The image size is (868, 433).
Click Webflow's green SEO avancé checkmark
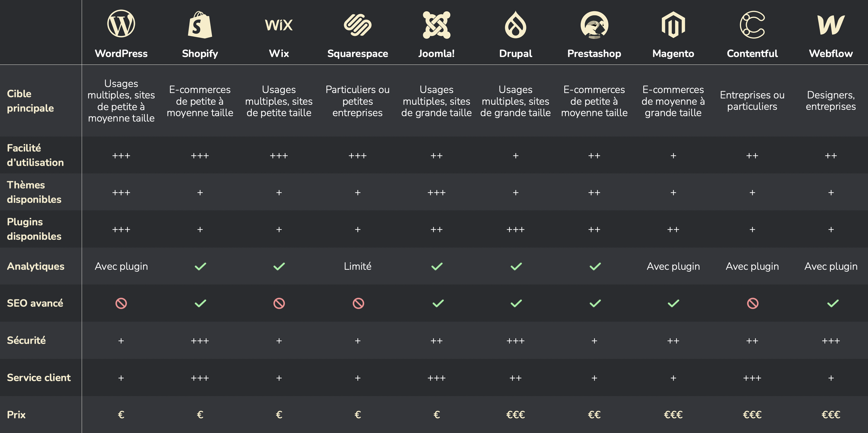tap(833, 303)
